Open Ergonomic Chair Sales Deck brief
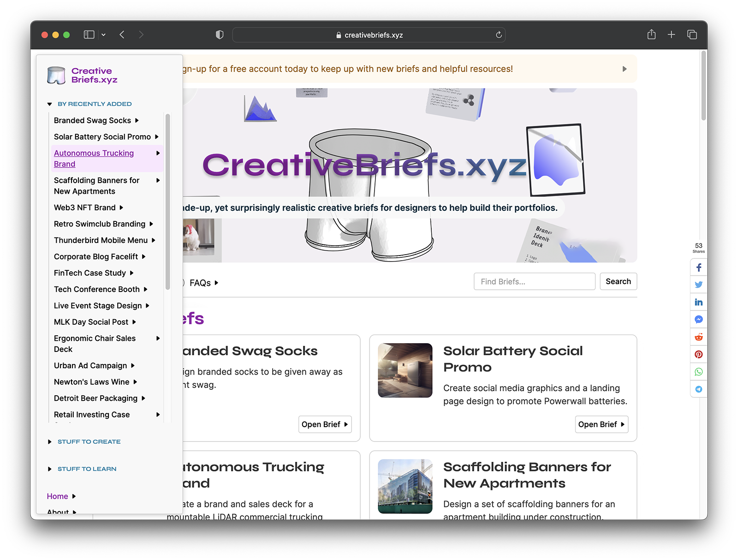The height and width of the screenshot is (560, 738). pos(107,344)
